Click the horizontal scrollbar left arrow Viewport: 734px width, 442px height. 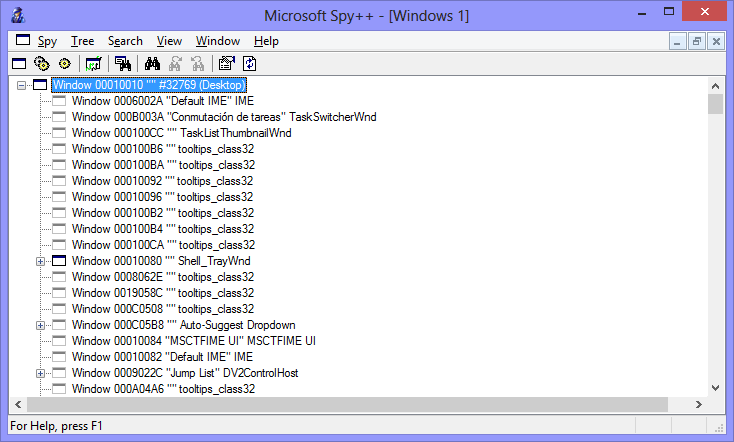tap(18, 404)
